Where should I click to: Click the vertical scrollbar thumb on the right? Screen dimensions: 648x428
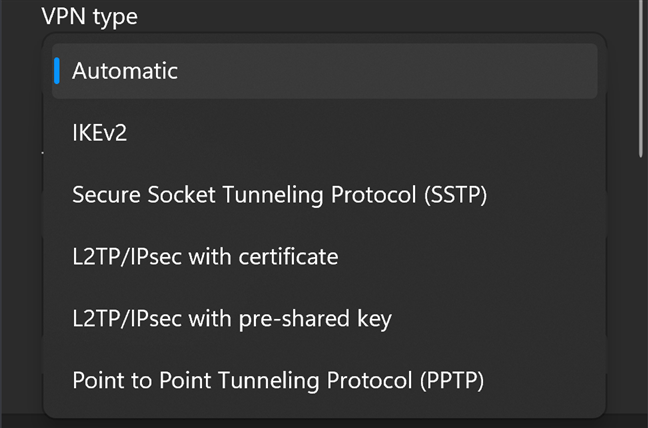coord(641,78)
